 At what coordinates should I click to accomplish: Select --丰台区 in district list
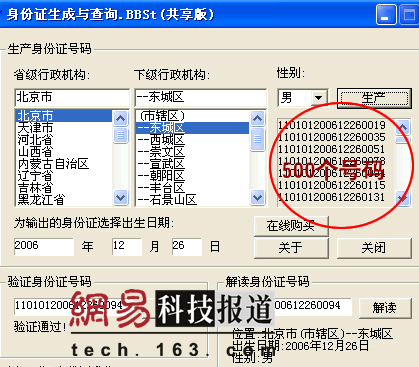192,188
